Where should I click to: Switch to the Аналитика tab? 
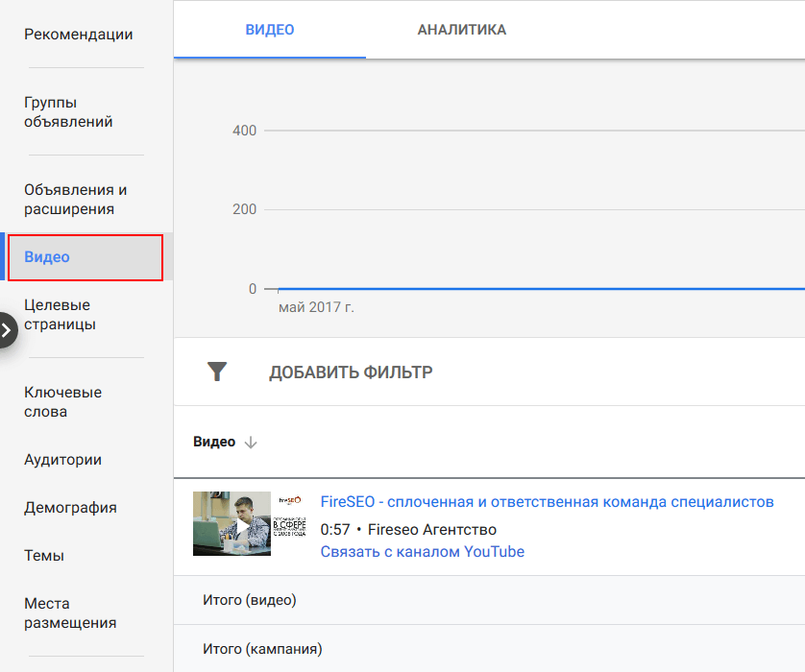(x=461, y=30)
